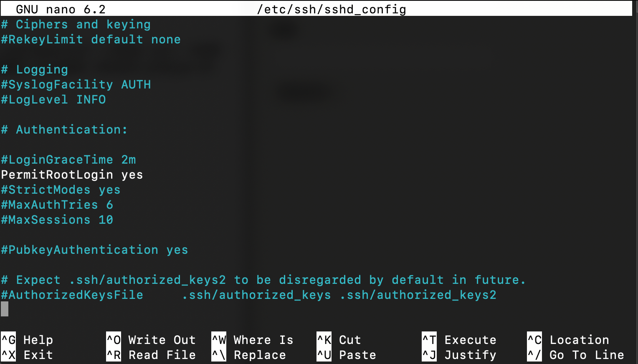Screen dimensions: 638x364
Task: Click the ^X Exit shortcut
Action: point(27,355)
